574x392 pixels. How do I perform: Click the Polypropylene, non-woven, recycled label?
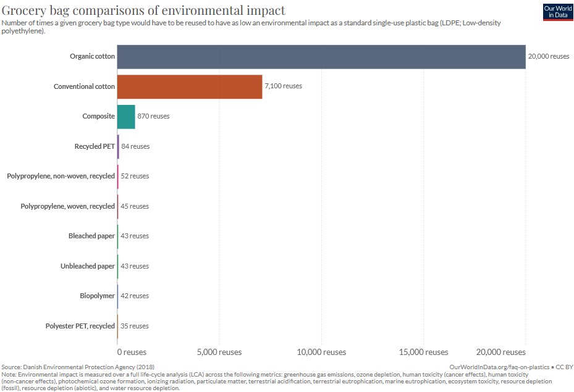61,175
